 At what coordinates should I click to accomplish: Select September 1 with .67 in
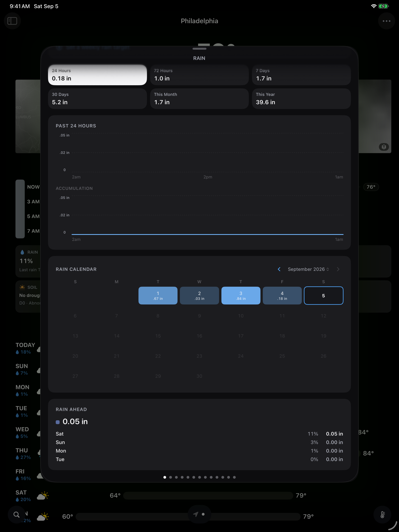[158, 296]
